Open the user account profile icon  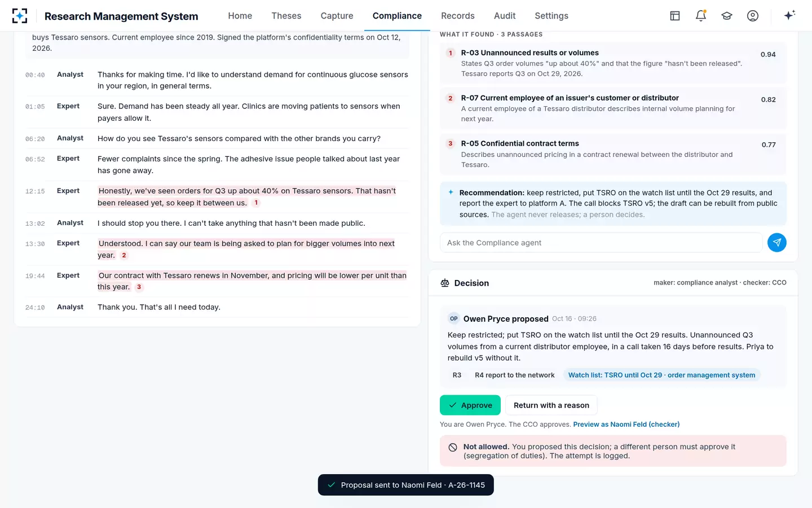click(753, 16)
